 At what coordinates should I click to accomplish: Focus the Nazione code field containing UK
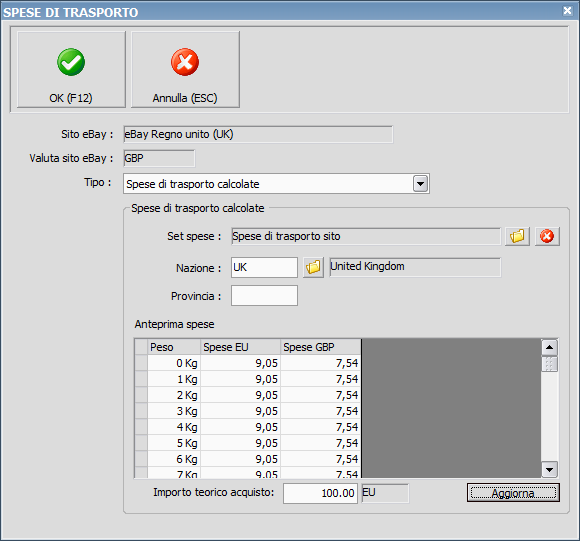tap(264, 267)
